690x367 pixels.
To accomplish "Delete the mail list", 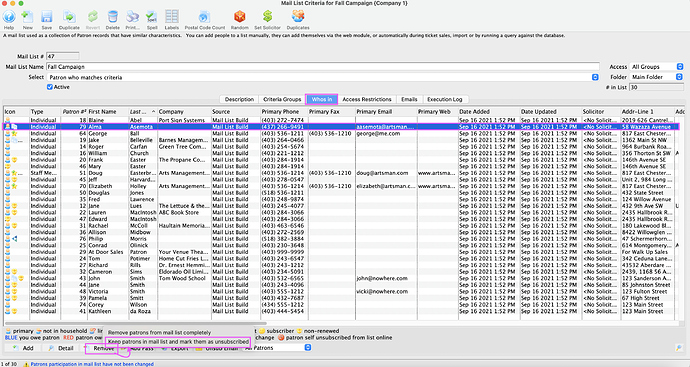I will 113,18.
